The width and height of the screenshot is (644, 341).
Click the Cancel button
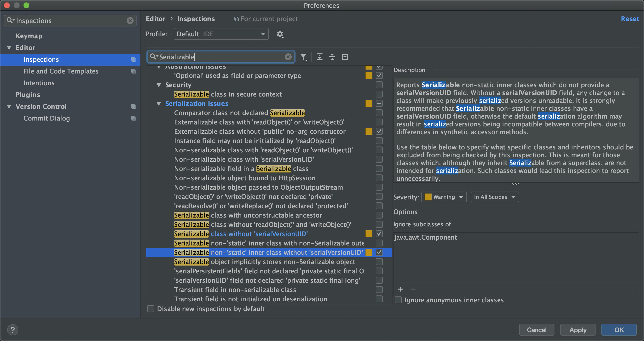537,330
